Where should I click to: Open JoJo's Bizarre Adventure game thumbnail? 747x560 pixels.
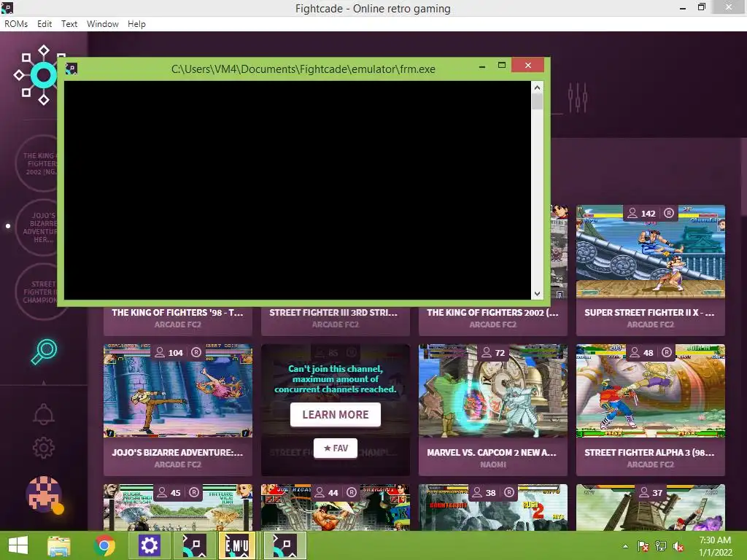[178, 391]
